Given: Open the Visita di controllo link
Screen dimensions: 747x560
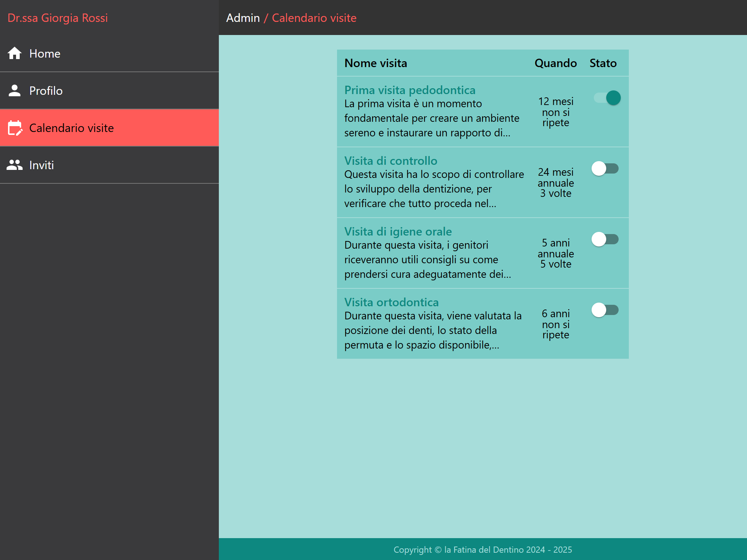Looking at the screenshot, I should pos(391,161).
